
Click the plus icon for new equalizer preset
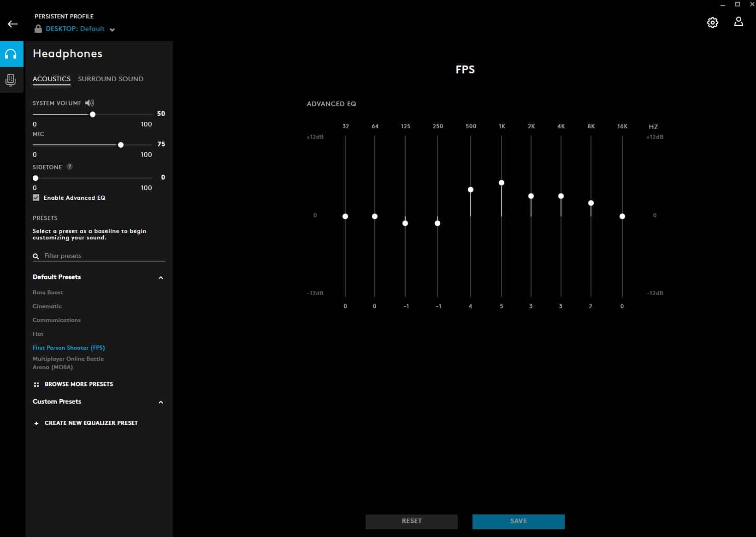point(36,423)
